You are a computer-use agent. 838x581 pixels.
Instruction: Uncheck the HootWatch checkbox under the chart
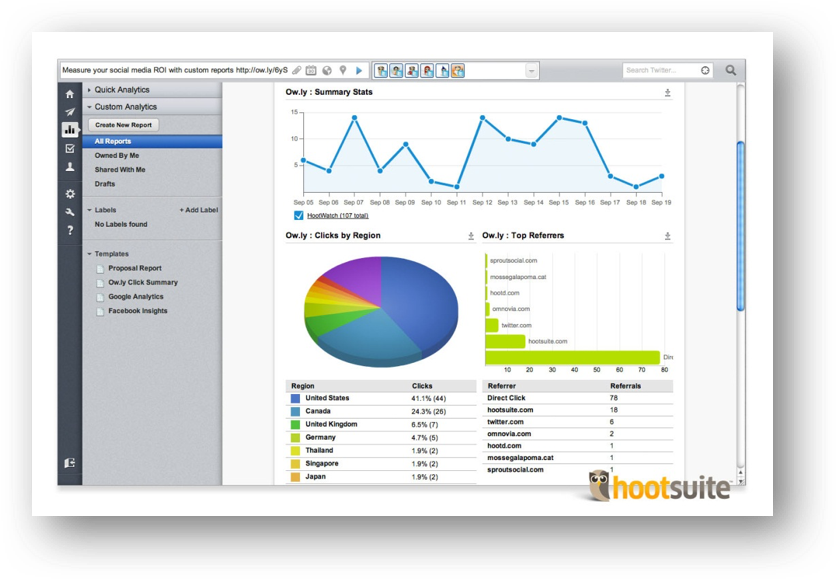click(x=296, y=214)
